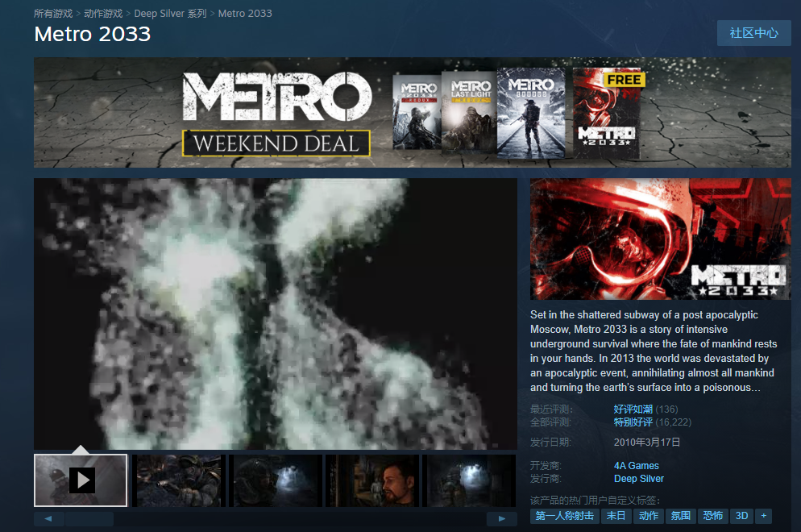Select Metro Last Light Redux cover
This screenshot has width=801, height=532.
469,112
